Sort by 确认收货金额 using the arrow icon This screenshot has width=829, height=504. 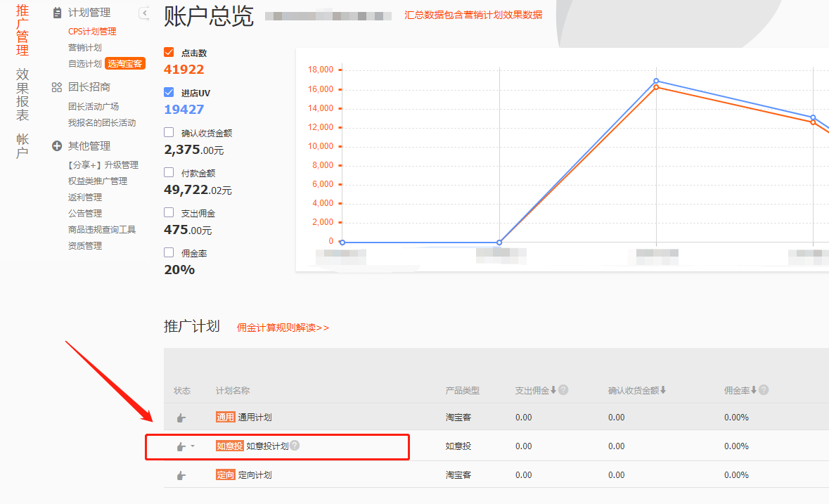(x=663, y=390)
